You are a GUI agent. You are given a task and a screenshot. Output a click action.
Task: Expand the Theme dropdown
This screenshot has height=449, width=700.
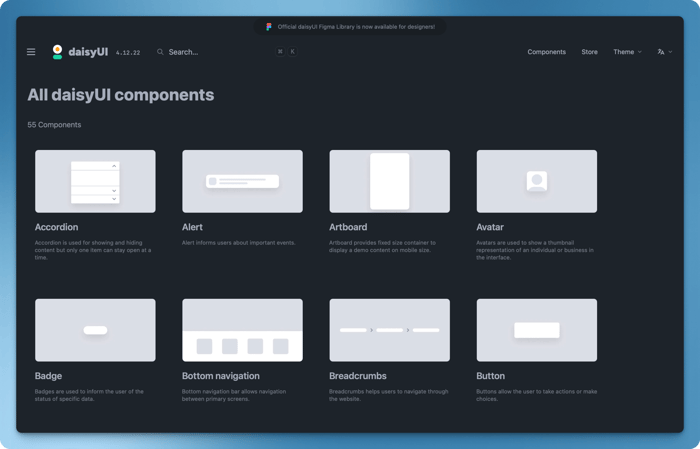pos(627,52)
